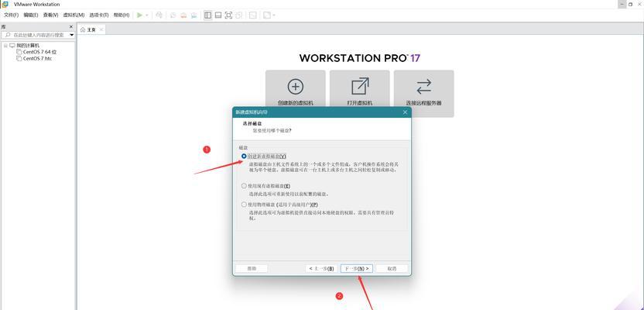Select the 使用现有虚拟磁盘(E) radio button

tap(244, 186)
